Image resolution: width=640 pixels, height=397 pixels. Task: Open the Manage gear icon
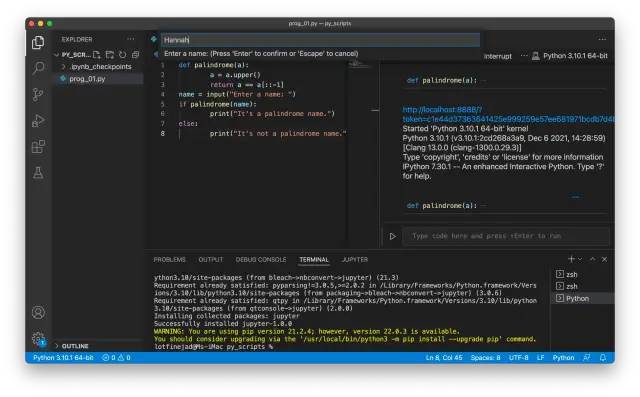pos(38,338)
